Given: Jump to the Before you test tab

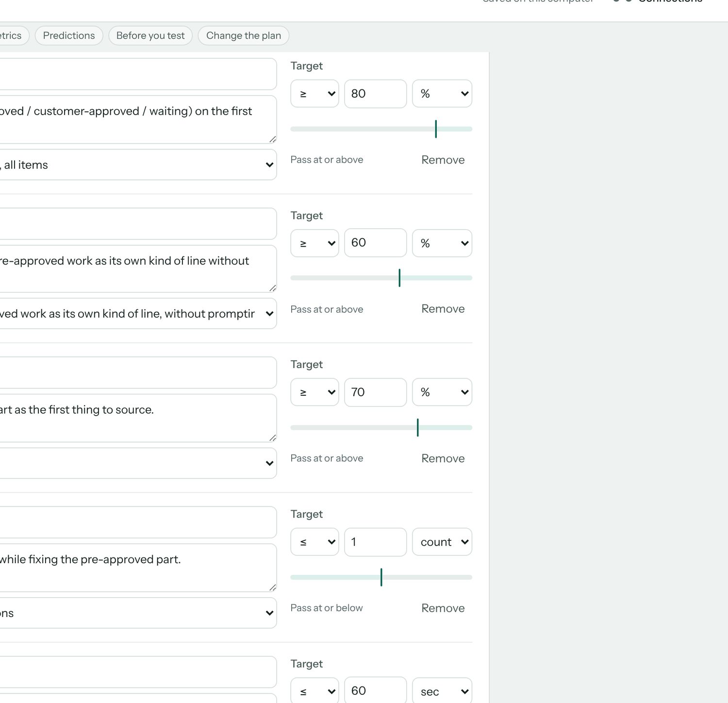Looking at the screenshot, I should 150,35.
